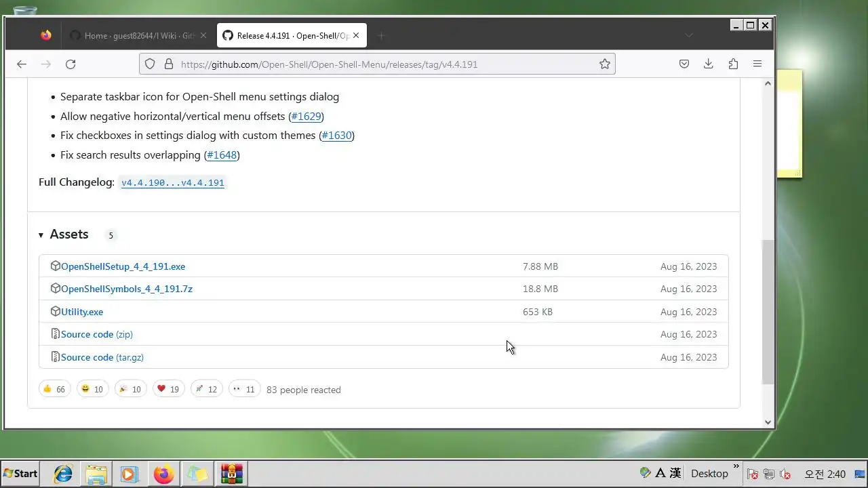
Task: Click Firefox icon in taskbar
Action: coord(163,473)
